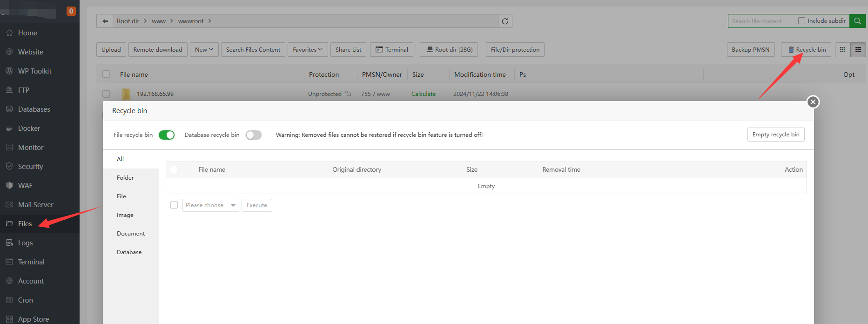Open the Monitor page
868x324 pixels.
pyautogui.click(x=31, y=148)
